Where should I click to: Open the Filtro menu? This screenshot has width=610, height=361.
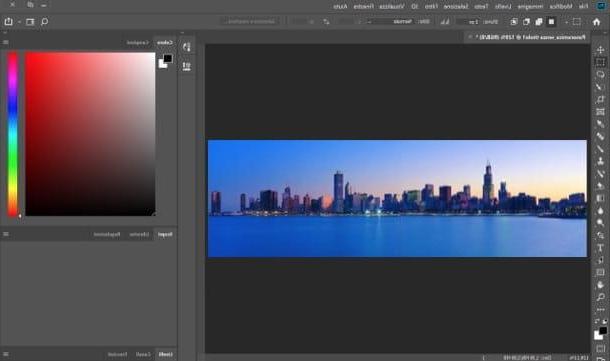point(431,6)
